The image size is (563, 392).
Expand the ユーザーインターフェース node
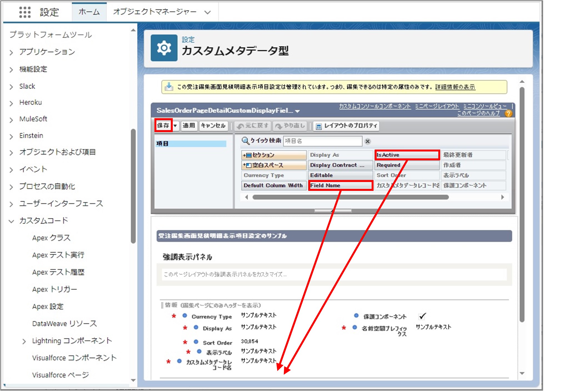point(11,204)
